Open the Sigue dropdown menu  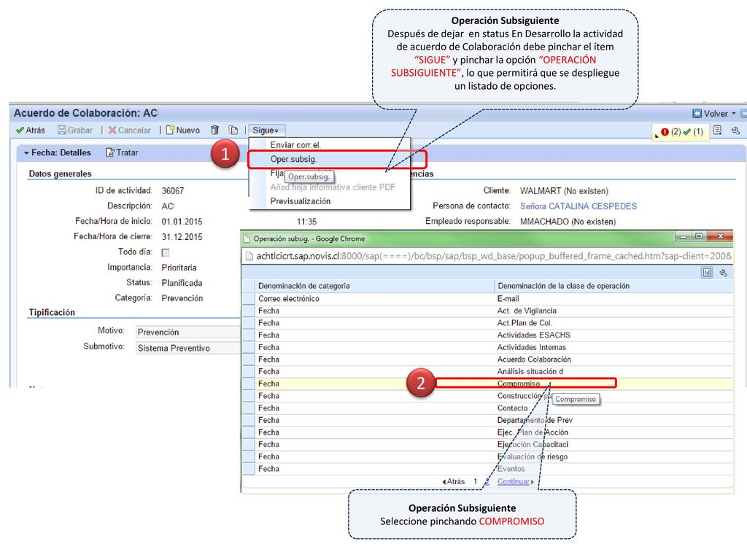click(x=266, y=130)
